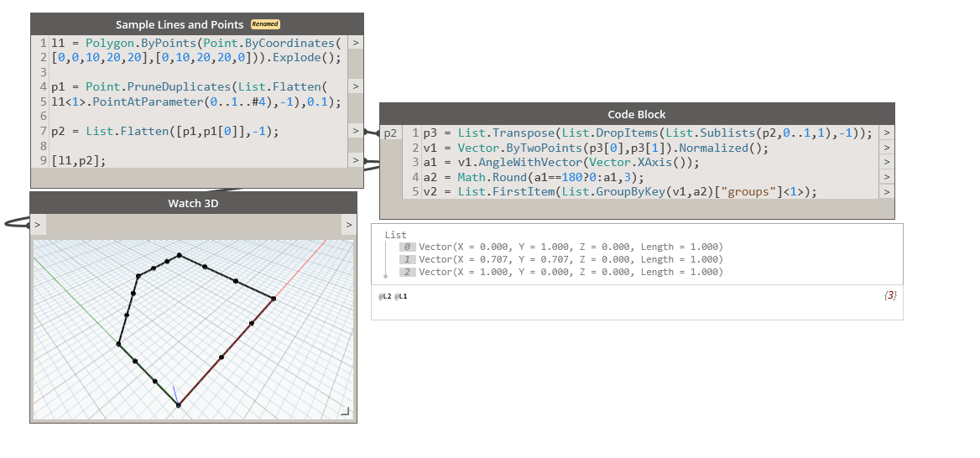Click code line 'p3 = List.Transpose(List.DropItems(...'

pyautogui.click(x=648, y=133)
